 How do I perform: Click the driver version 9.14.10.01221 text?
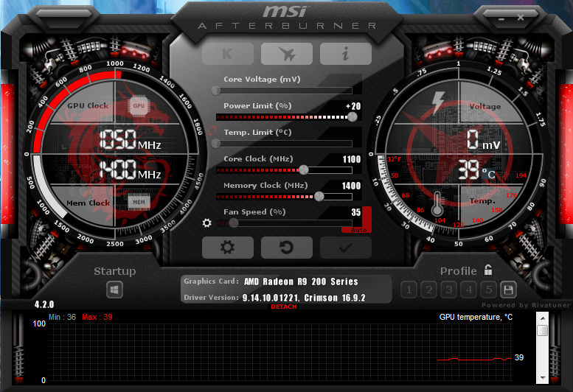click(x=271, y=298)
